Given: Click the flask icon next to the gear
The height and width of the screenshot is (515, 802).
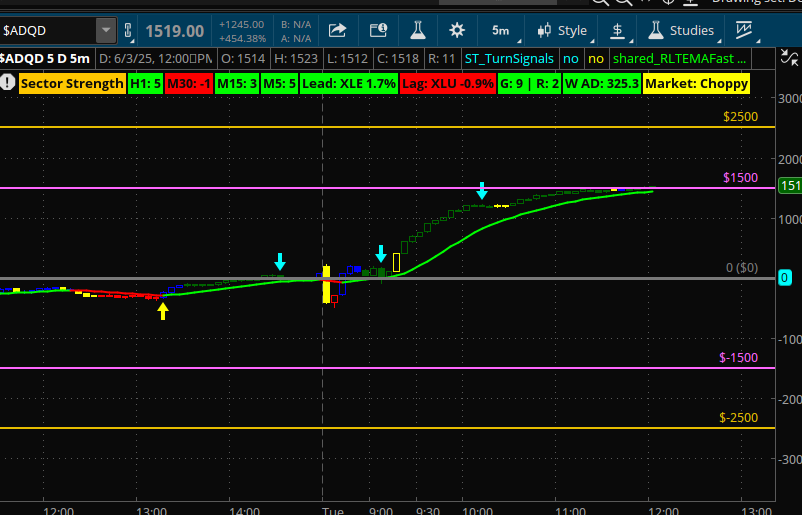Looking at the screenshot, I should (x=417, y=31).
